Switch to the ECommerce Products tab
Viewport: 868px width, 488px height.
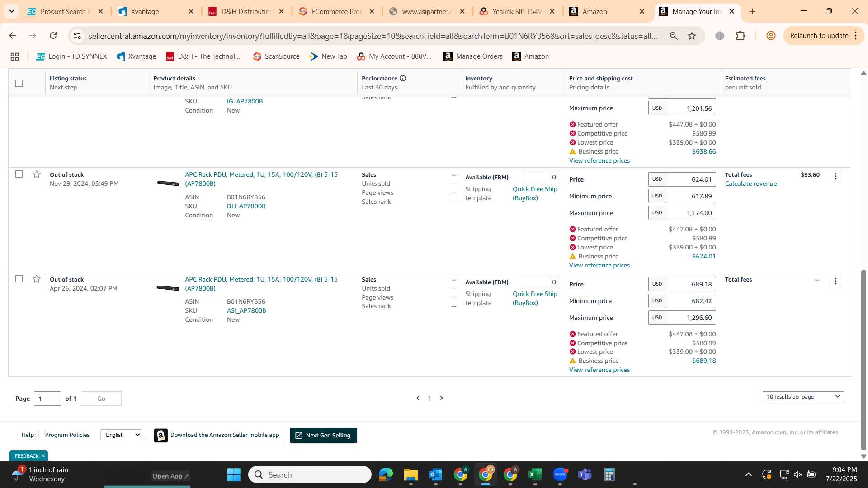(336, 11)
